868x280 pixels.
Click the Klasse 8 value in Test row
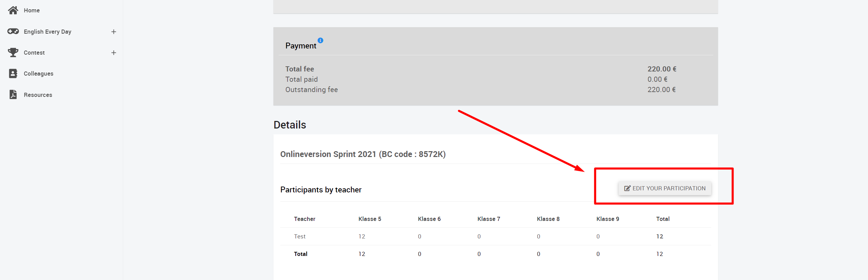539,236
